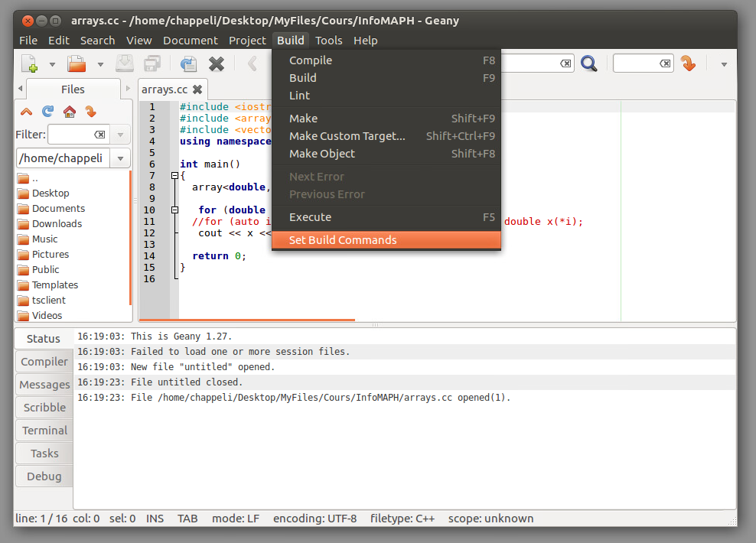Image resolution: width=756 pixels, height=543 pixels.
Task: Choose Make from Build menu
Action: point(386,119)
